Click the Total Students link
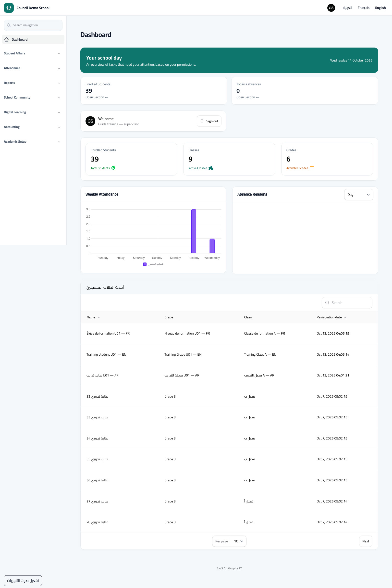The image size is (392, 588). click(x=100, y=168)
